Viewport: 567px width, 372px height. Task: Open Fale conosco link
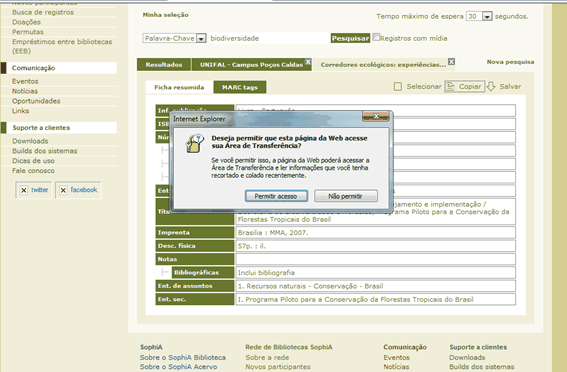click(33, 170)
